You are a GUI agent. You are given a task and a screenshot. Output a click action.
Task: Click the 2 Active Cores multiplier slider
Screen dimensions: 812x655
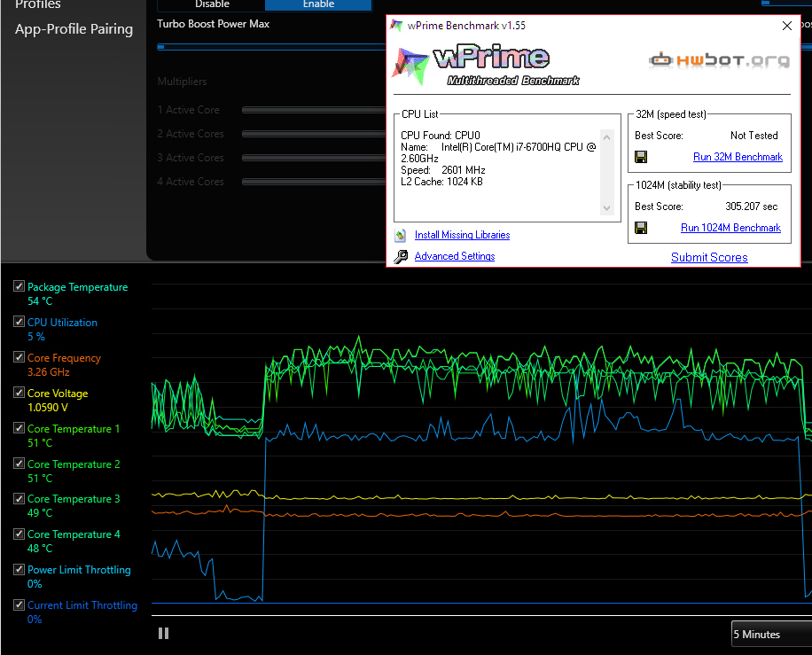pos(314,134)
